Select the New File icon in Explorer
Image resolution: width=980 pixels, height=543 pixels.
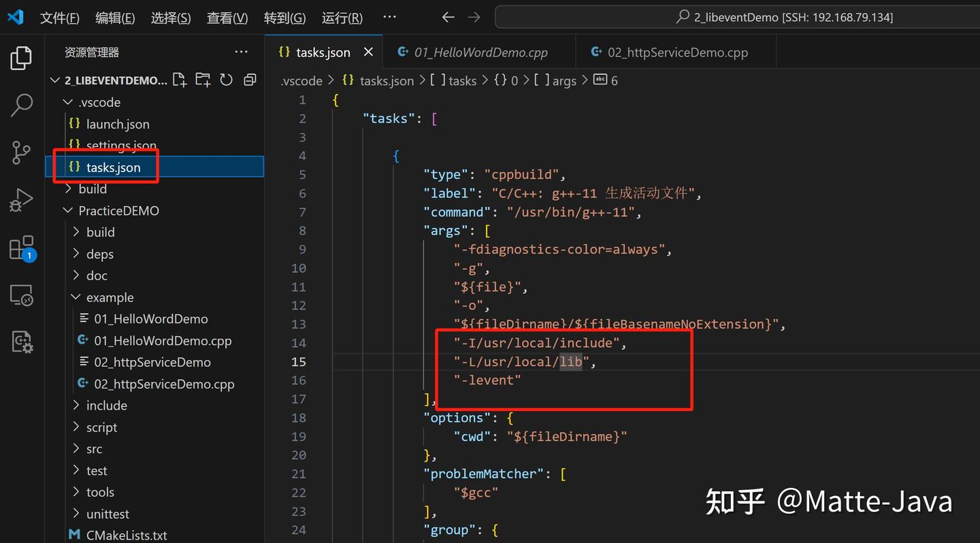[x=180, y=80]
